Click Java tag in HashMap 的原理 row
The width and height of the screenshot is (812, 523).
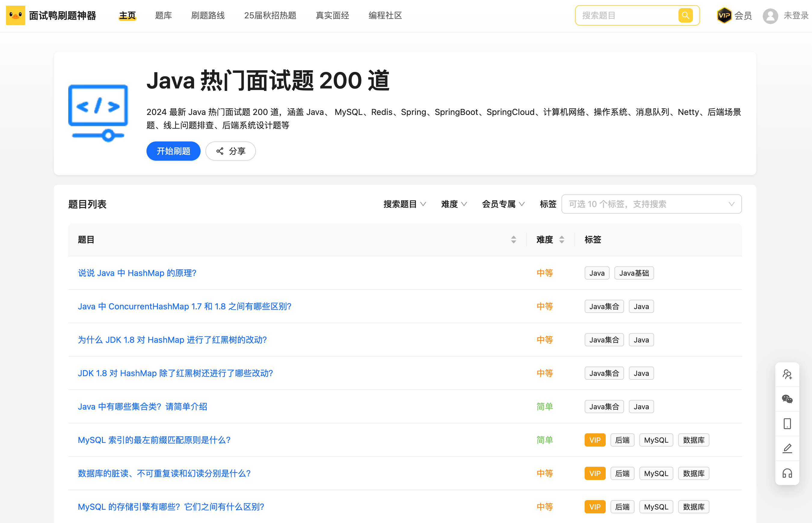[x=597, y=273]
